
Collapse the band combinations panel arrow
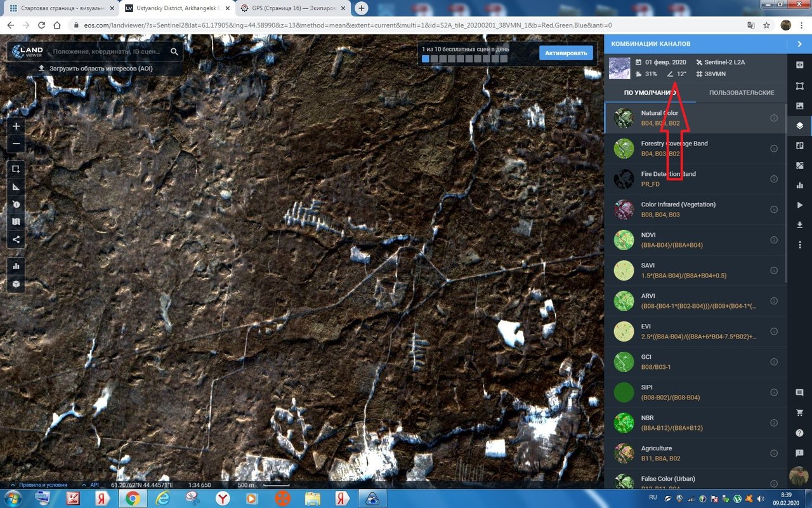[799, 44]
